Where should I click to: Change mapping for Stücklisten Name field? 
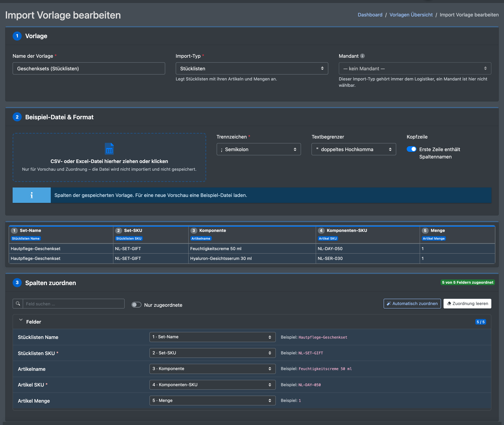click(x=212, y=337)
